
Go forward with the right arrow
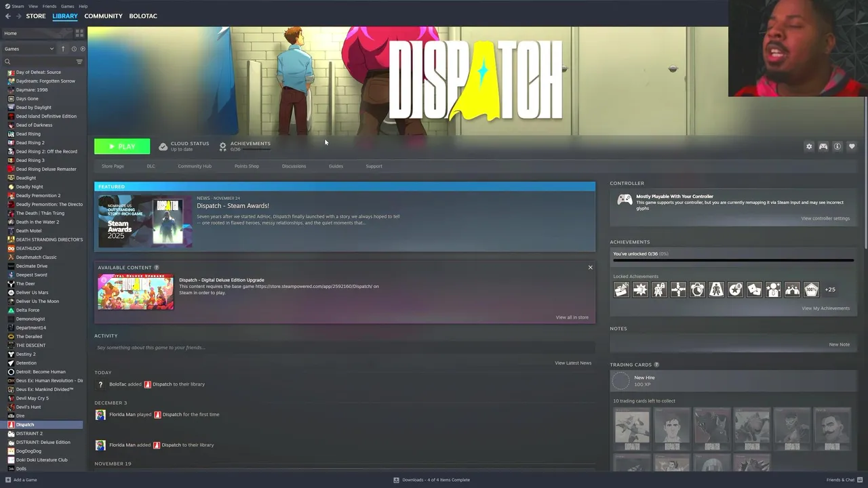click(18, 16)
